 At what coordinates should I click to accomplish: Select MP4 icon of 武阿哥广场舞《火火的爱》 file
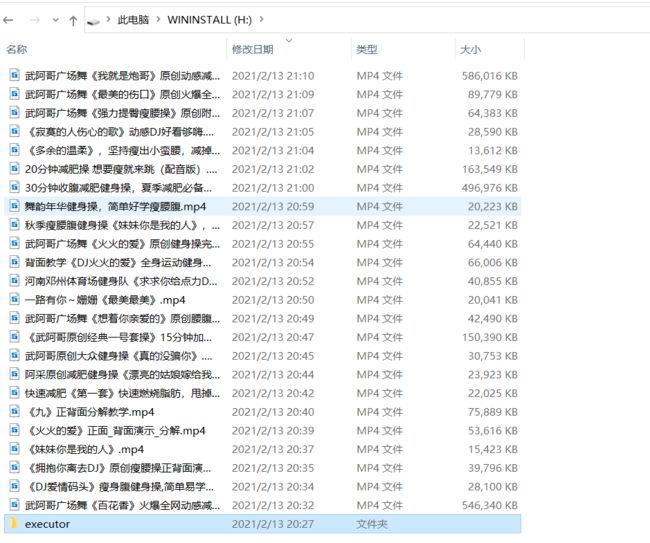point(15,243)
